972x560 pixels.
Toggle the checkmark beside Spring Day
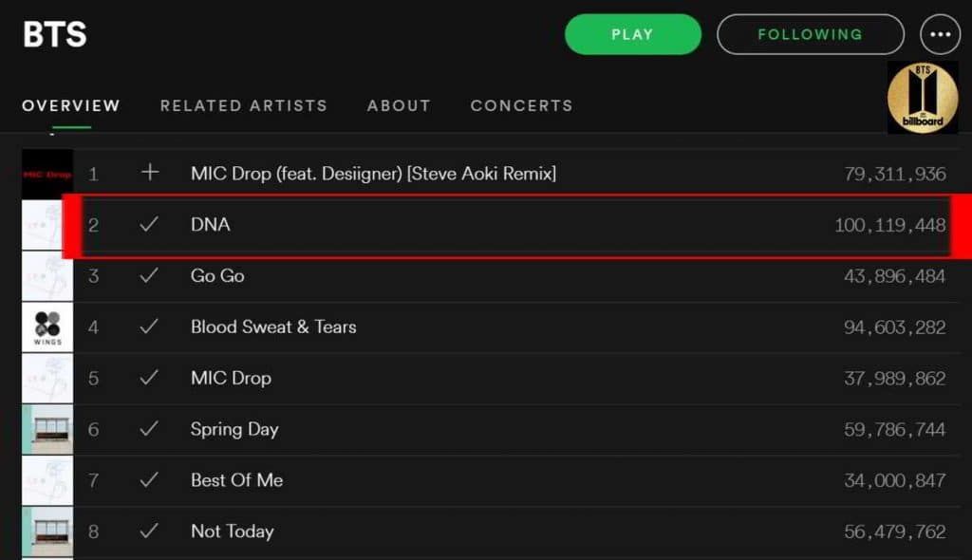click(149, 429)
